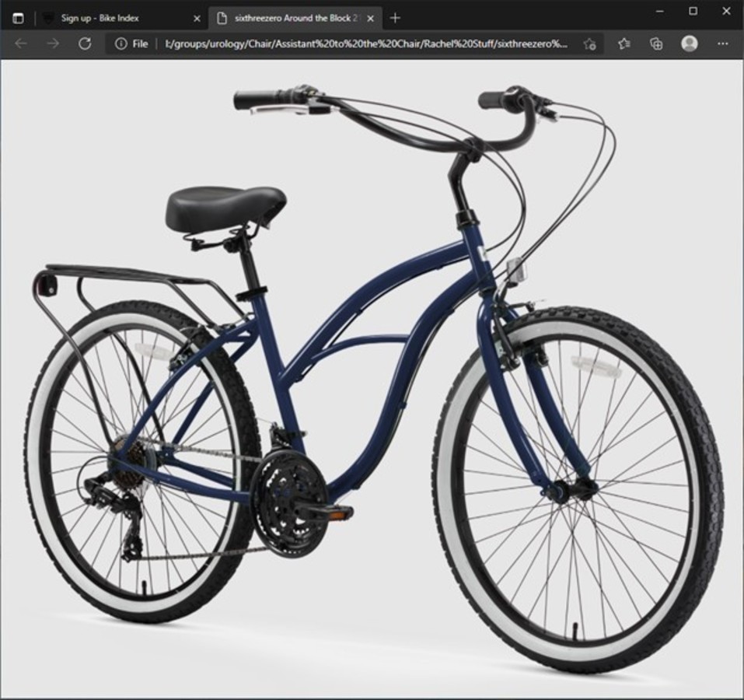Open the Tab actions menu icon
The height and width of the screenshot is (700, 744).
17,17
